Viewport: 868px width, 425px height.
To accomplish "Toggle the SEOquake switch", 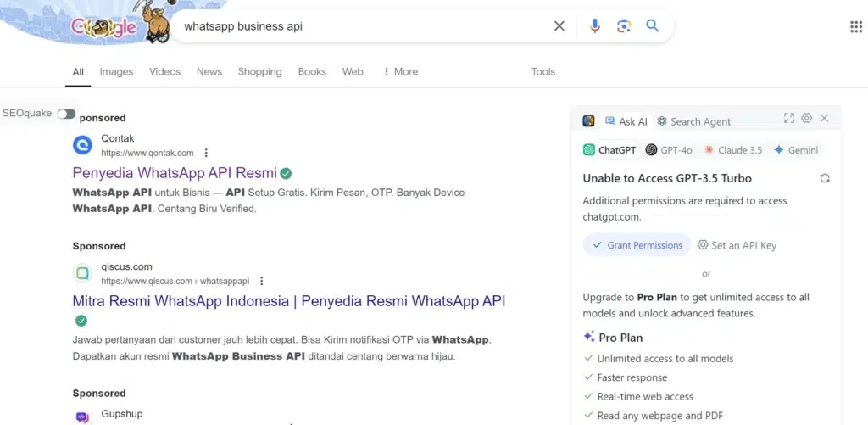I will (66, 114).
